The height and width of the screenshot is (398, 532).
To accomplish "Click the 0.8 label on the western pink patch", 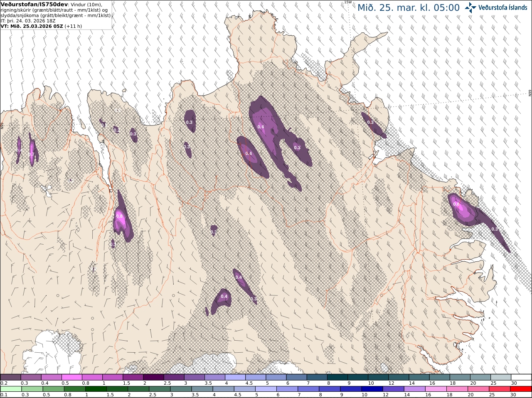I will click(120, 216).
